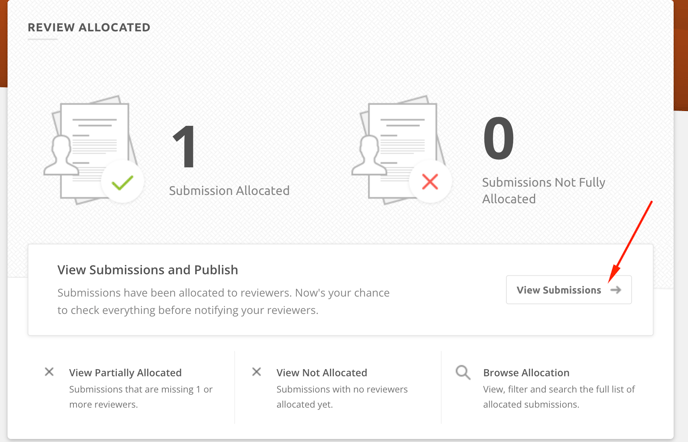The image size is (688, 442).
Task: Click the Submissions Not Fully Allocated label
Action: 543,191
